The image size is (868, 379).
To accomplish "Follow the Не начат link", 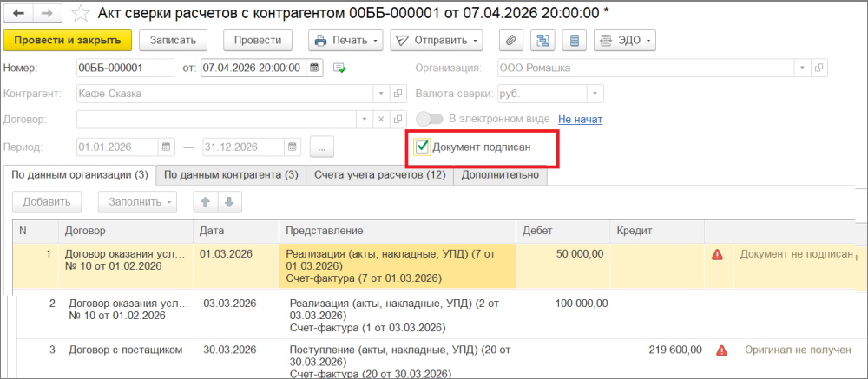I will pos(580,120).
